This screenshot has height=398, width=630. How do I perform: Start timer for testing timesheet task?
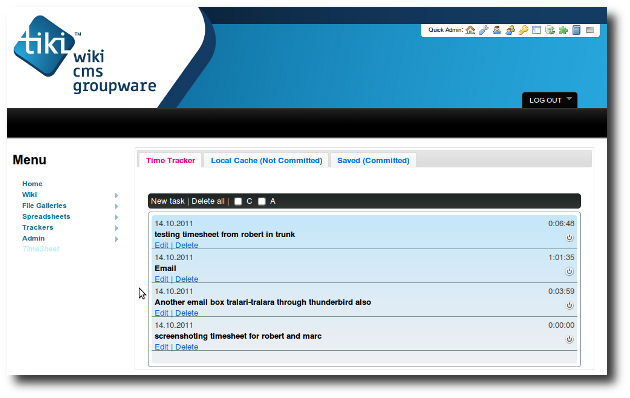tap(569, 238)
